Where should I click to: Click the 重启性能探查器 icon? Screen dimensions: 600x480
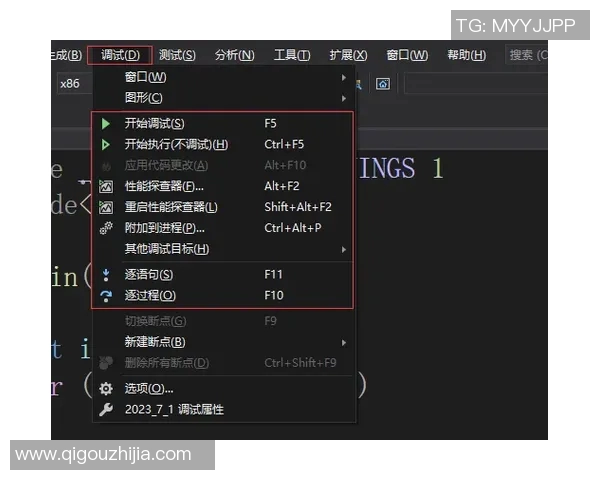(x=106, y=207)
